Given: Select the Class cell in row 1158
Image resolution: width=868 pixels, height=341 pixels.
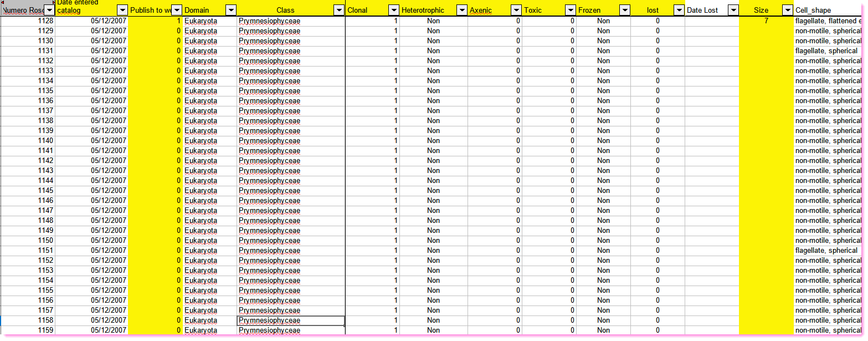Looking at the screenshot, I should point(291,320).
